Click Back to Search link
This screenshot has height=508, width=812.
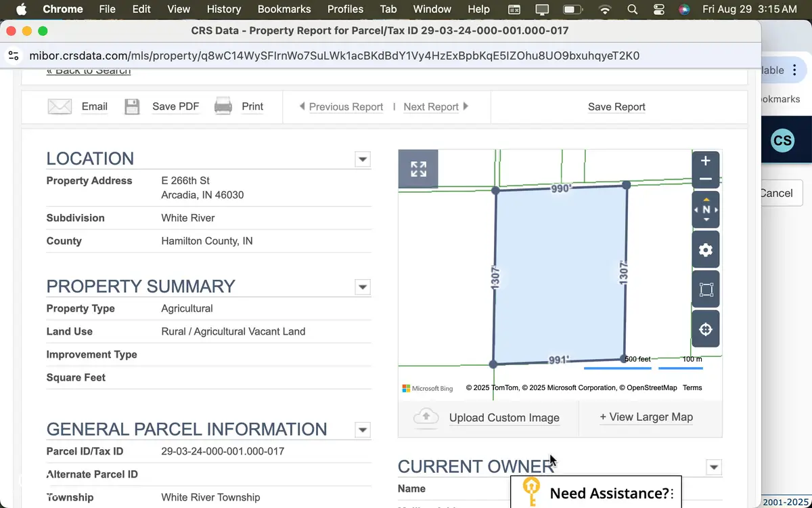(x=88, y=70)
